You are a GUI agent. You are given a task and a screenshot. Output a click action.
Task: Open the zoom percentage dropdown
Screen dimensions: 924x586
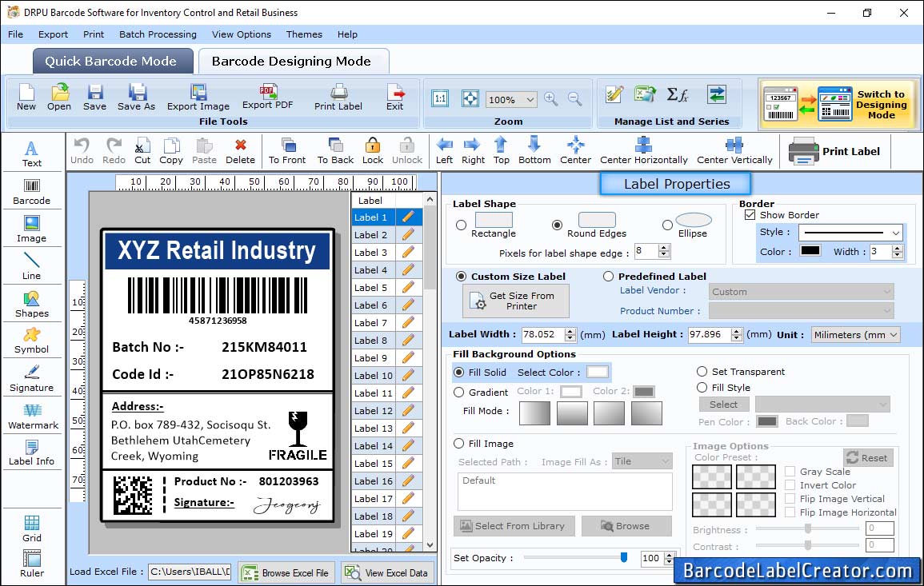(530, 99)
